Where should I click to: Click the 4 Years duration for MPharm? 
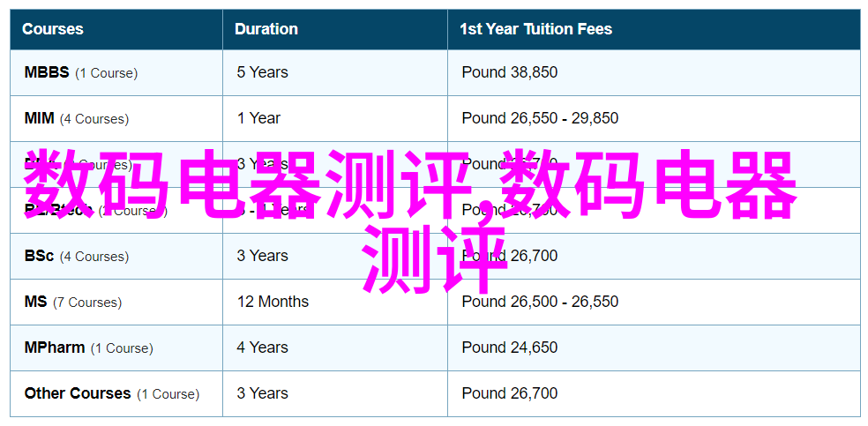click(262, 348)
